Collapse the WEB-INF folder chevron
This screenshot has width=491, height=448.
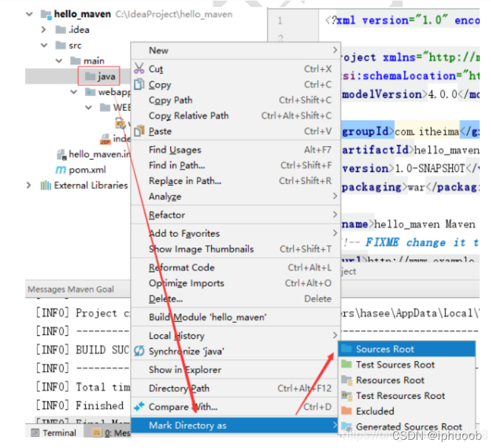coord(89,107)
